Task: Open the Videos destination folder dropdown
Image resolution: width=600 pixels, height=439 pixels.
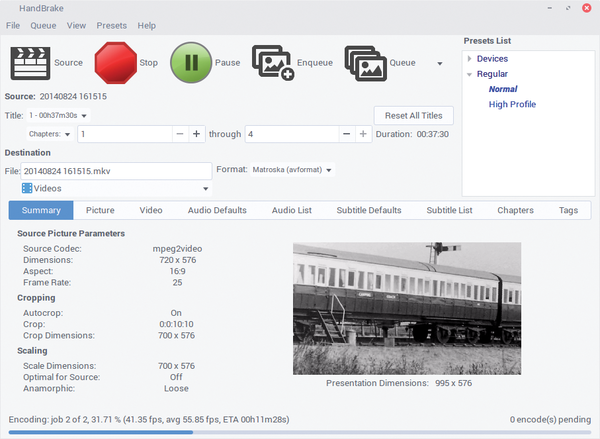Action: [x=116, y=188]
